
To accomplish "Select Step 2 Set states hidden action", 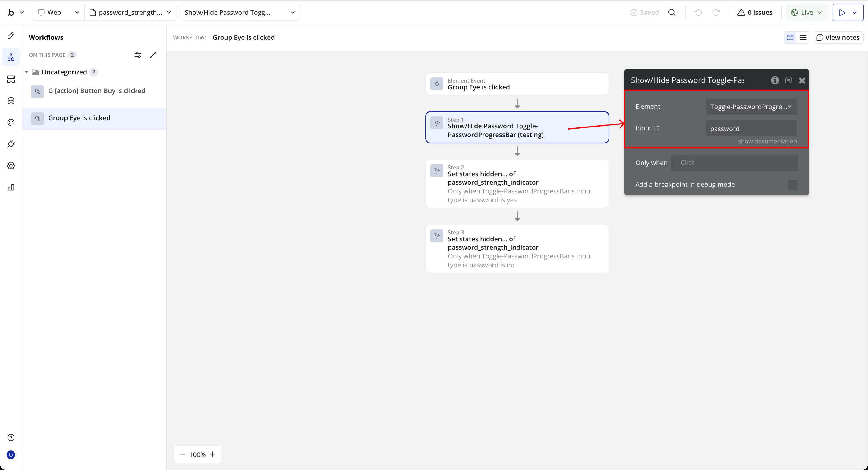I will (517, 183).
